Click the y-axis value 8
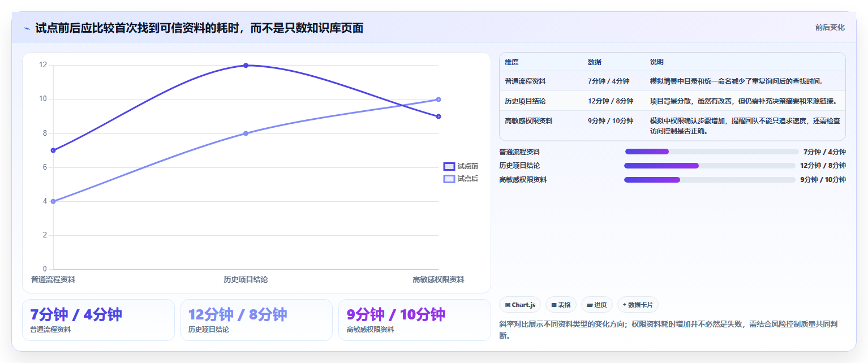868x363 pixels. pyautogui.click(x=45, y=133)
